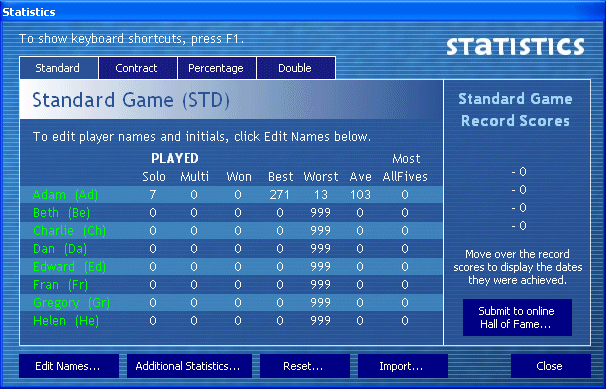The width and height of the screenshot is (606, 389).
Task: Click the Standard Game (STD) title
Action: [131, 100]
